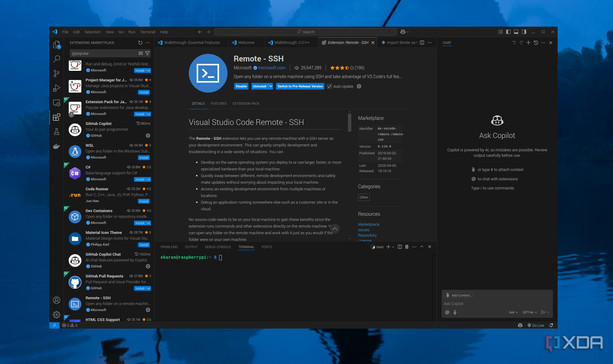The width and height of the screenshot is (613, 364).
Task: Toggle the primary side bar layout button
Action: pos(508,32)
